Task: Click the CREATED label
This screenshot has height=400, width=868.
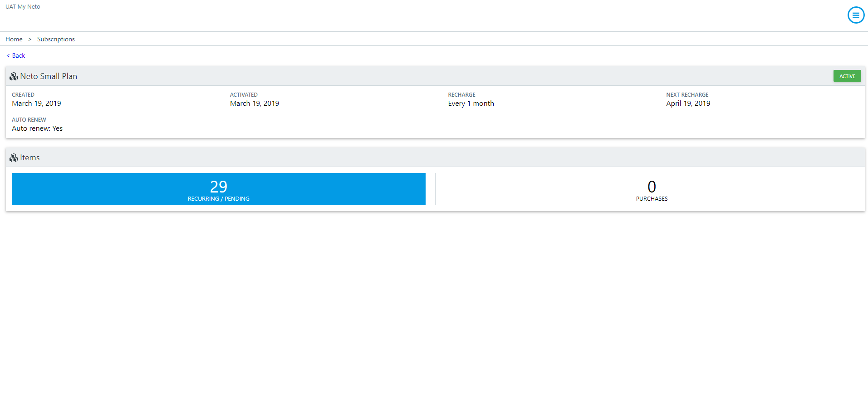Action: (23, 95)
